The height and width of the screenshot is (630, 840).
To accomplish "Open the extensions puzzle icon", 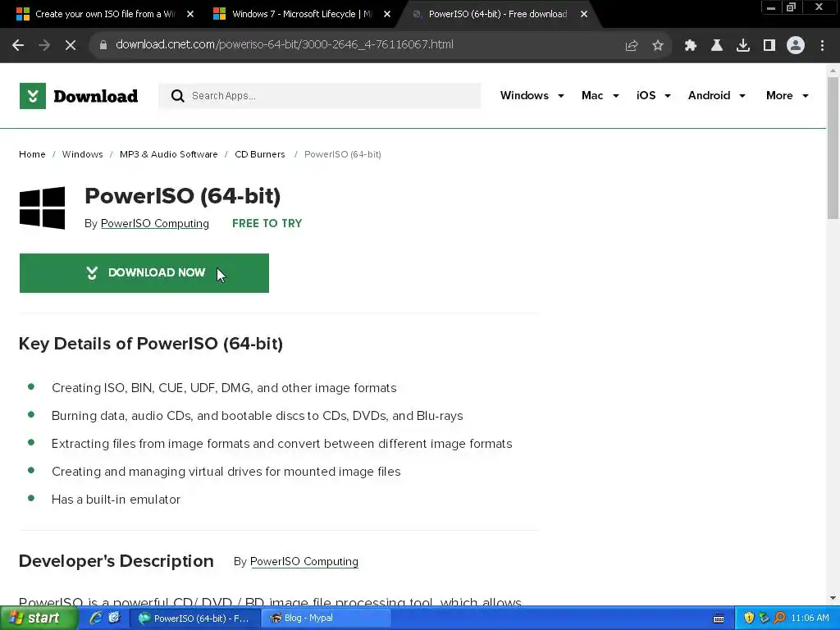I will tap(691, 46).
